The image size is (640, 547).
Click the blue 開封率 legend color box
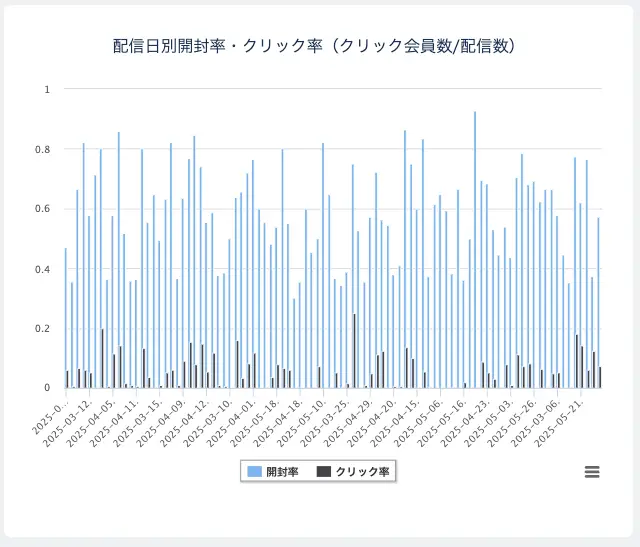[255, 472]
